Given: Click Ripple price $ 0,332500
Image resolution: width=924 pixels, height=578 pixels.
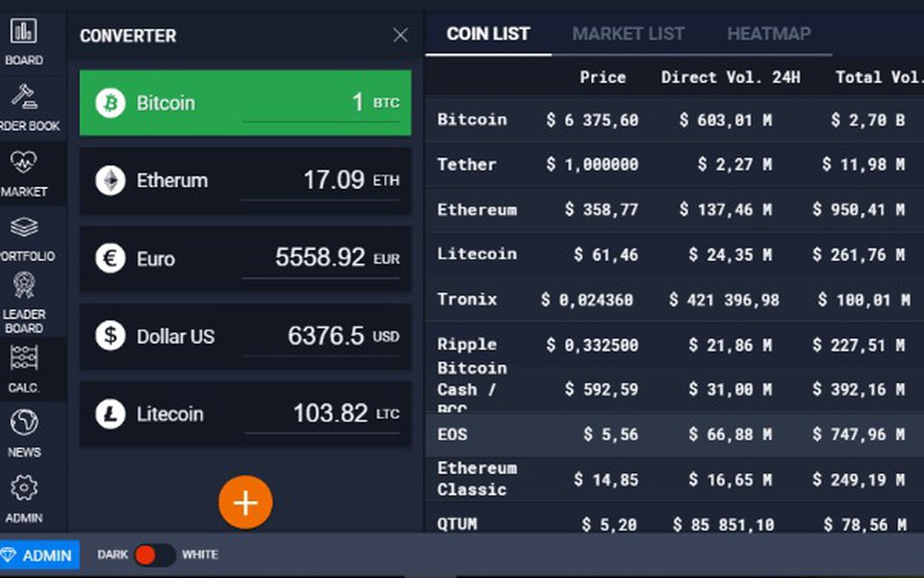Looking at the screenshot, I should click(592, 345).
